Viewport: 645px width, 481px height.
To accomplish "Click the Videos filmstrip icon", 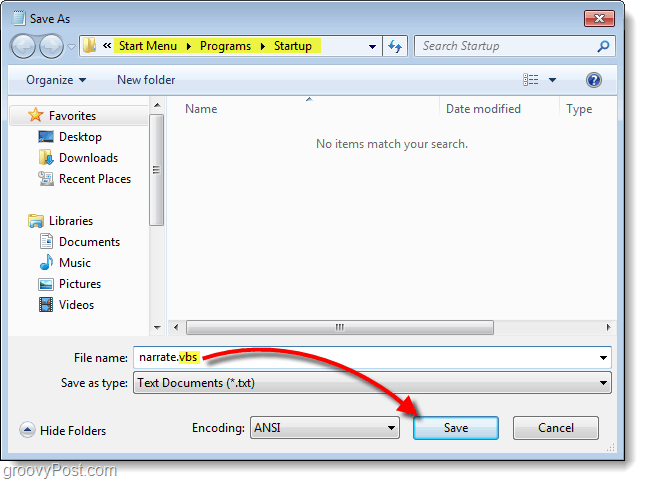I will click(46, 304).
